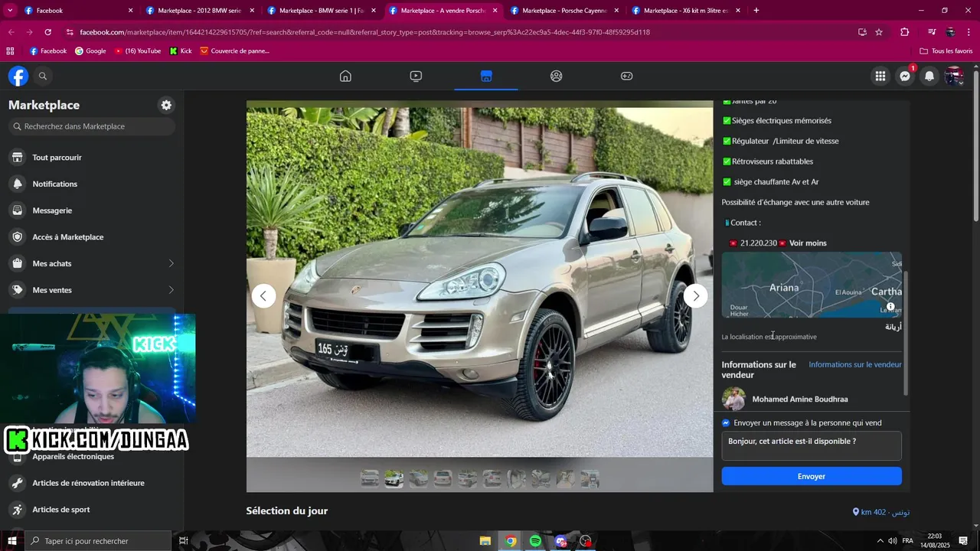
Task: Open the Facebook Groups icon
Action: tap(557, 76)
